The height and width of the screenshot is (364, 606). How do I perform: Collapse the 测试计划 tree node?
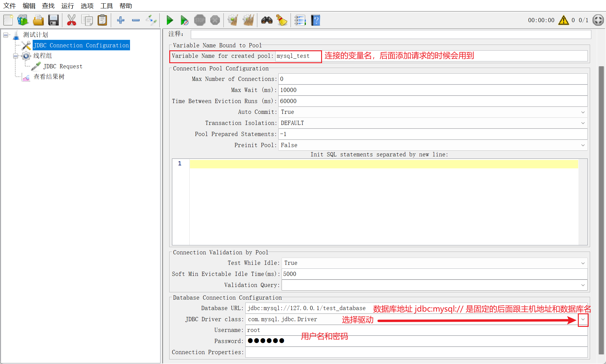[6, 35]
